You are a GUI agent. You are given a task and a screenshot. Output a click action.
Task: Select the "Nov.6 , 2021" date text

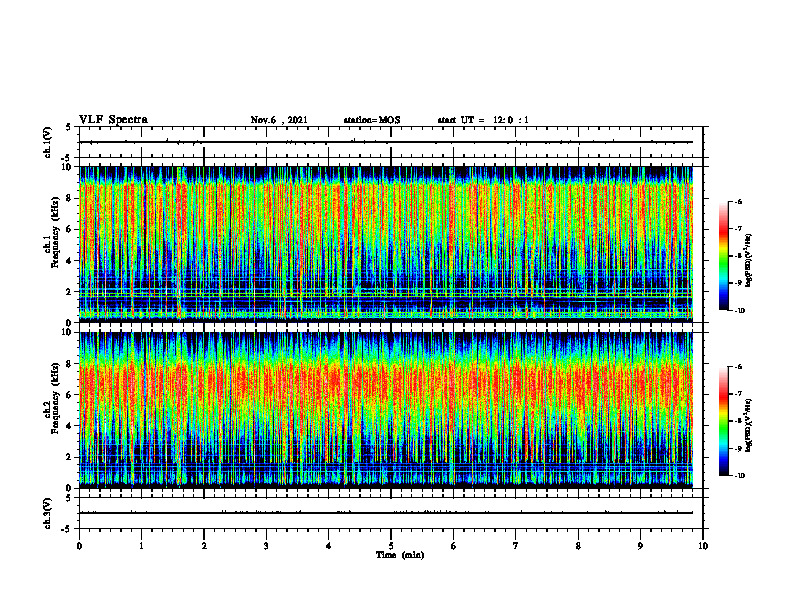[x=279, y=120]
